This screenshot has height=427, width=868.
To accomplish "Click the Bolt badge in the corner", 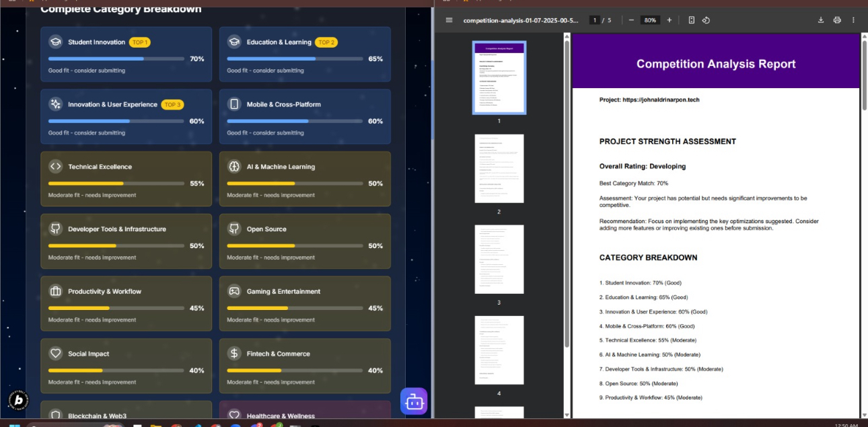I will (x=18, y=400).
